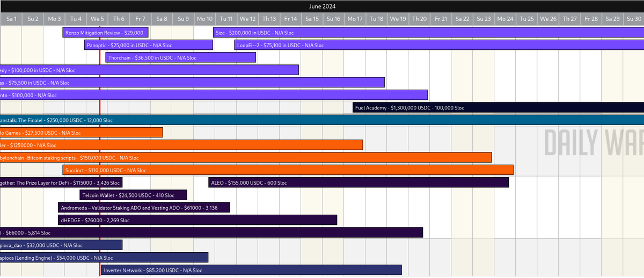The height and width of the screenshot is (278, 644).
Task: Open the $1250000 N/A Sloc orange bar
Action: pos(181,145)
